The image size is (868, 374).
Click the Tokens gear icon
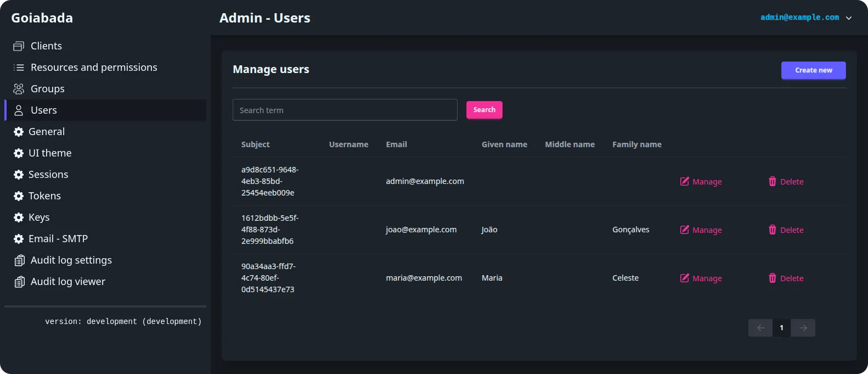[19, 196]
